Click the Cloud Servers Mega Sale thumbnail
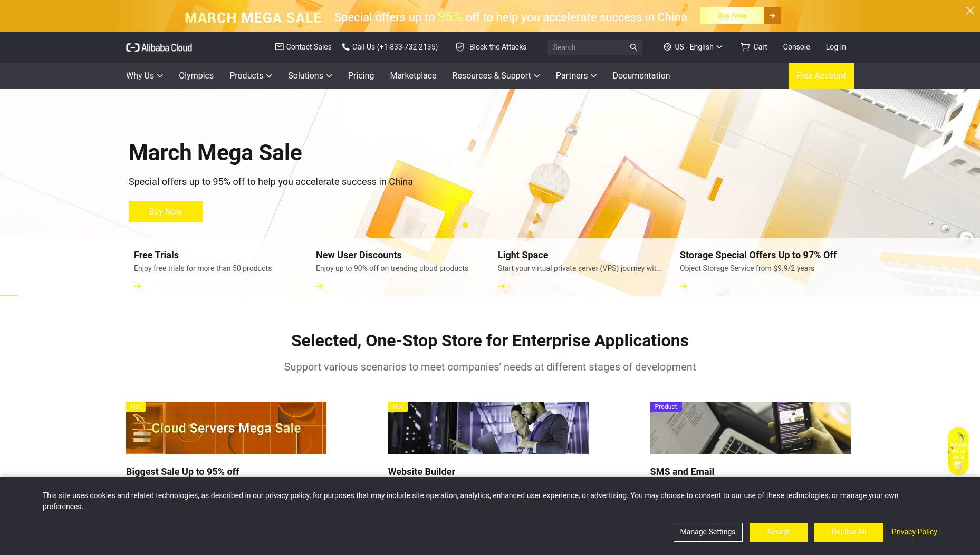Screen dimensions: 980x555 point(226,428)
